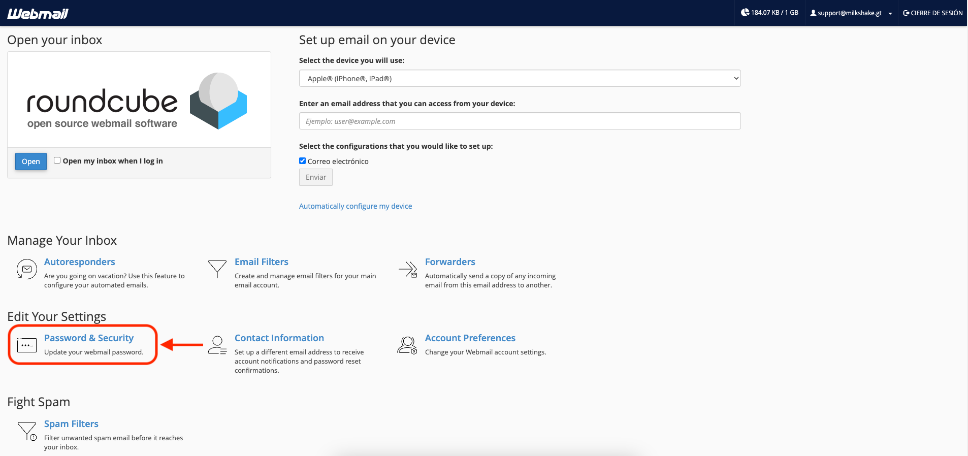Click the Open button for Roundcube
968x456 pixels.
[x=31, y=162]
